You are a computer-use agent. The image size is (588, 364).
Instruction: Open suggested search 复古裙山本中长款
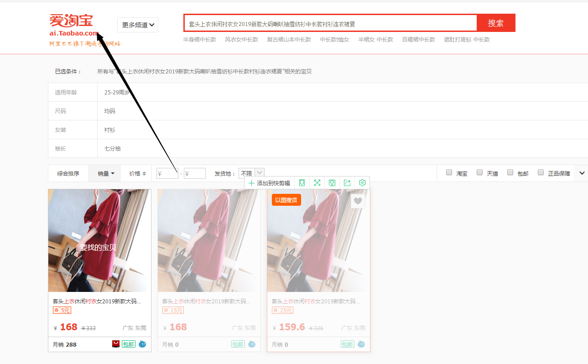click(289, 40)
